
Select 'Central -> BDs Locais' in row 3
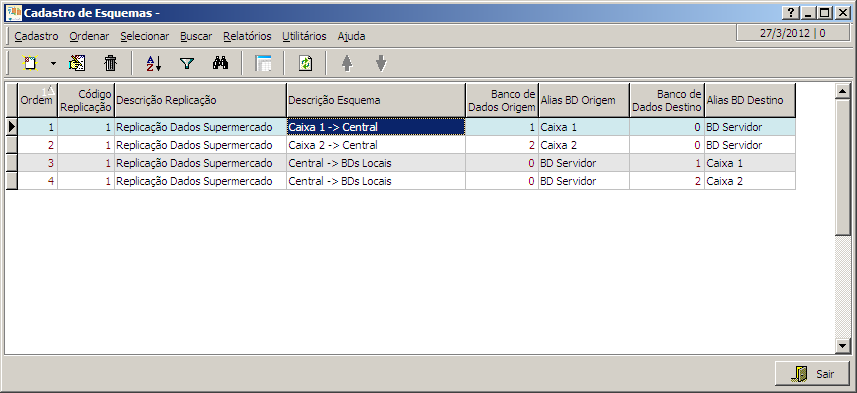pos(376,163)
